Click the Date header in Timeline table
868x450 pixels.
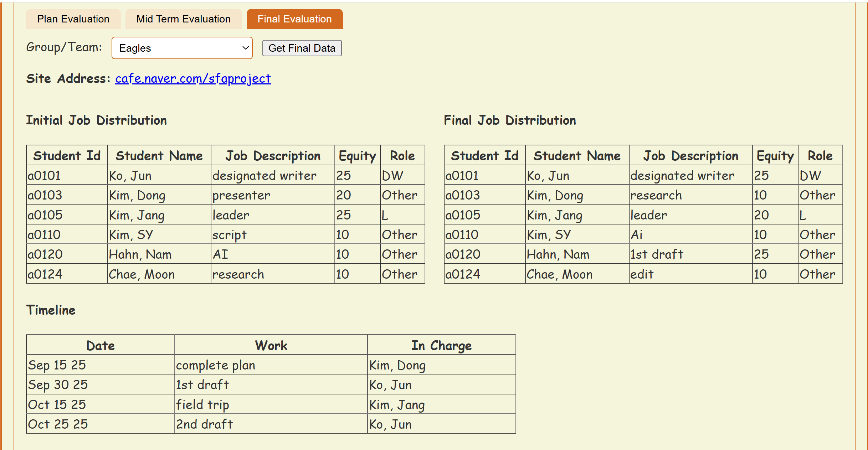[x=101, y=346]
